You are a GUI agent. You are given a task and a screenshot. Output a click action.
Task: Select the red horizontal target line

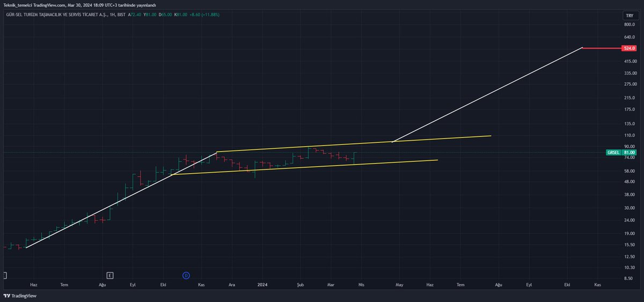[x=602, y=48]
